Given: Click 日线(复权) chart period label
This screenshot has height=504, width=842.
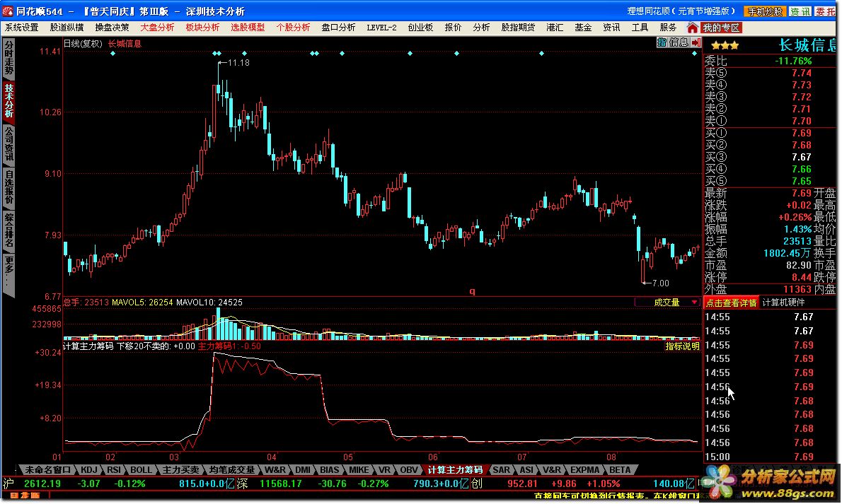Looking at the screenshot, I should click(x=83, y=44).
